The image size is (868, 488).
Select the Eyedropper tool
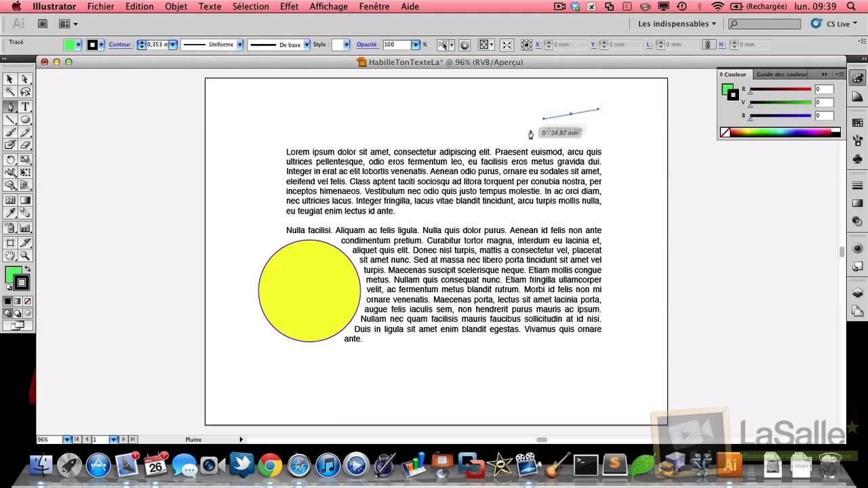[10, 213]
